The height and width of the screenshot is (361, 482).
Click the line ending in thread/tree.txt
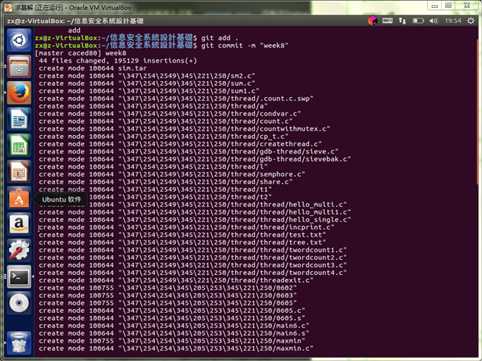point(182,242)
